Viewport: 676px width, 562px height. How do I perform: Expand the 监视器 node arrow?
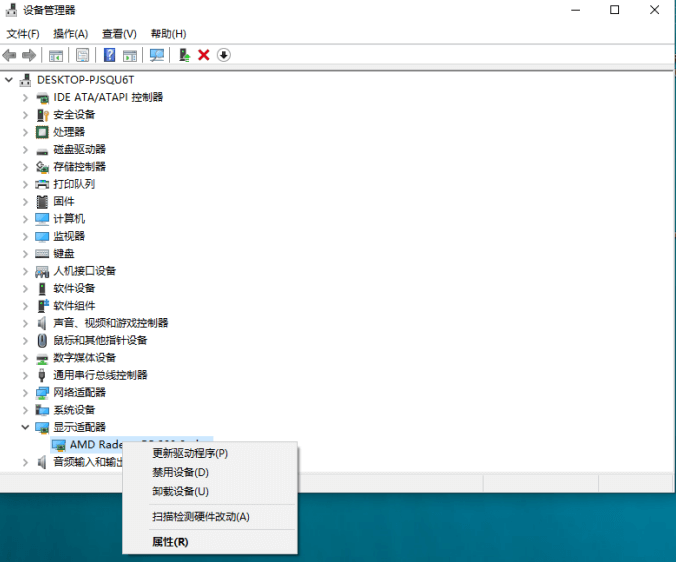pos(25,237)
